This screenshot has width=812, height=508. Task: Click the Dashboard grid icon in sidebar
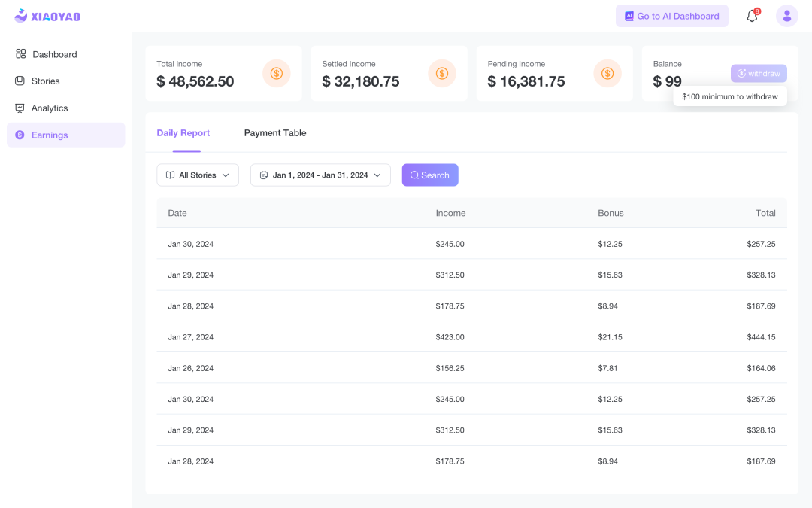[21, 54]
